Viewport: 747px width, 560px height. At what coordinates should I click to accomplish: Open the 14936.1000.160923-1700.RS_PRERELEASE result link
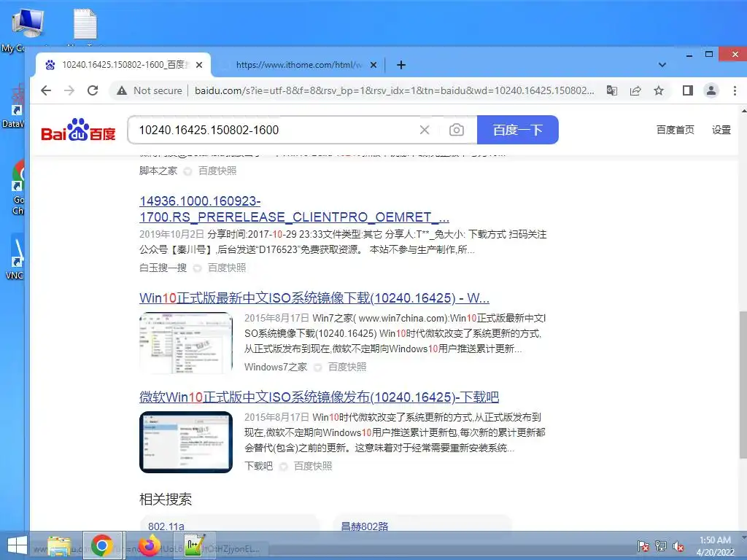(294, 209)
